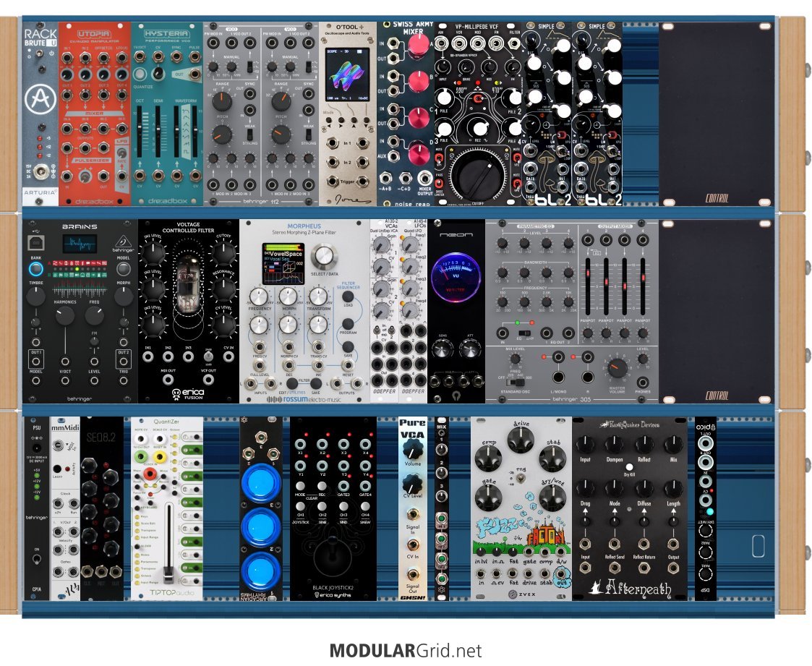
Task: Click the Black Joystick2 joystick
Action: click(332, 557)
